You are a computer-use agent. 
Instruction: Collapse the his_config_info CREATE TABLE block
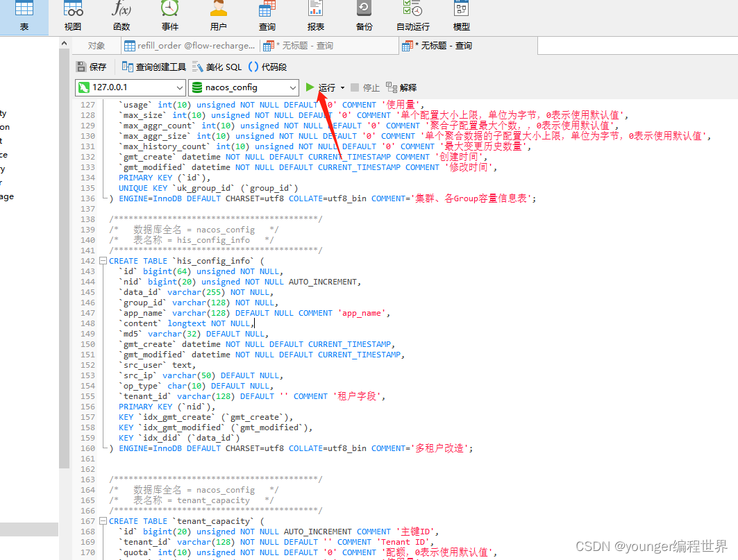click(x=103, y=261)
